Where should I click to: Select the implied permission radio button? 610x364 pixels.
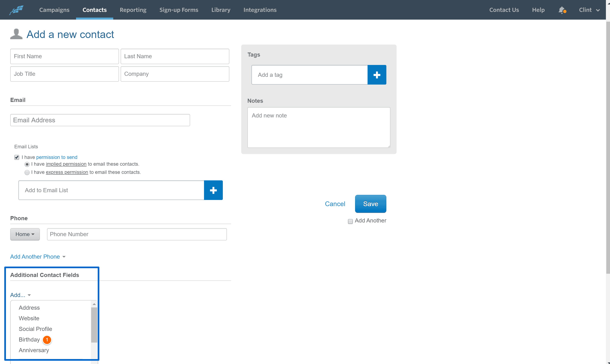[x=27, y=164]
